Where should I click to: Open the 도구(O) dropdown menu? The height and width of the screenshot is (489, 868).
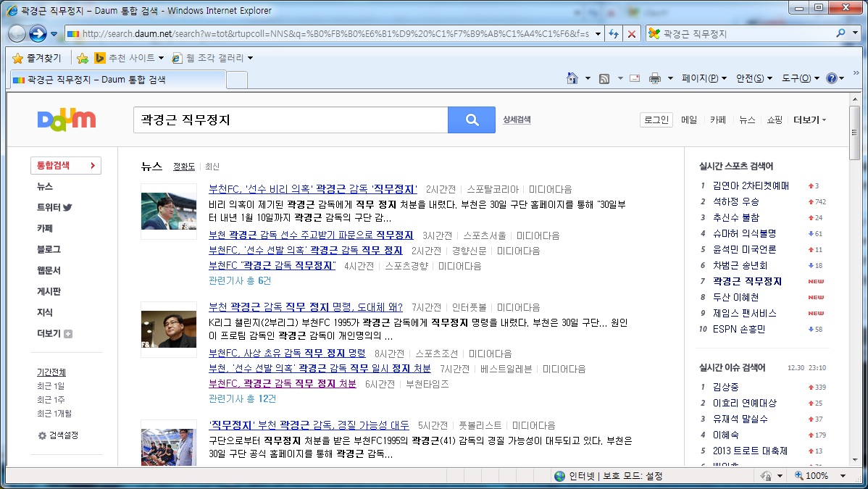pos(796,78)
